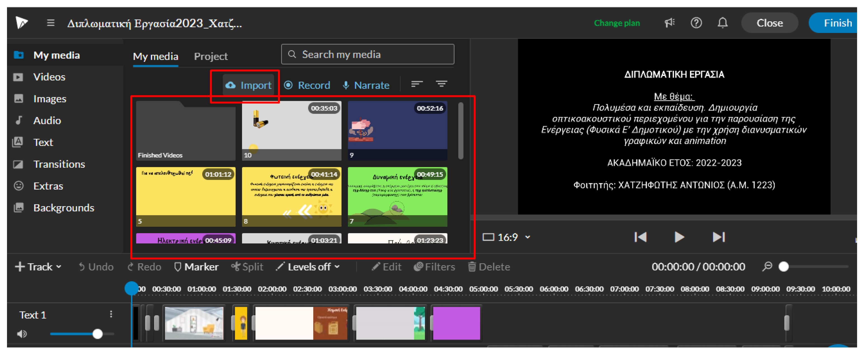Switch to the Project tab

[x=211, y=56]
